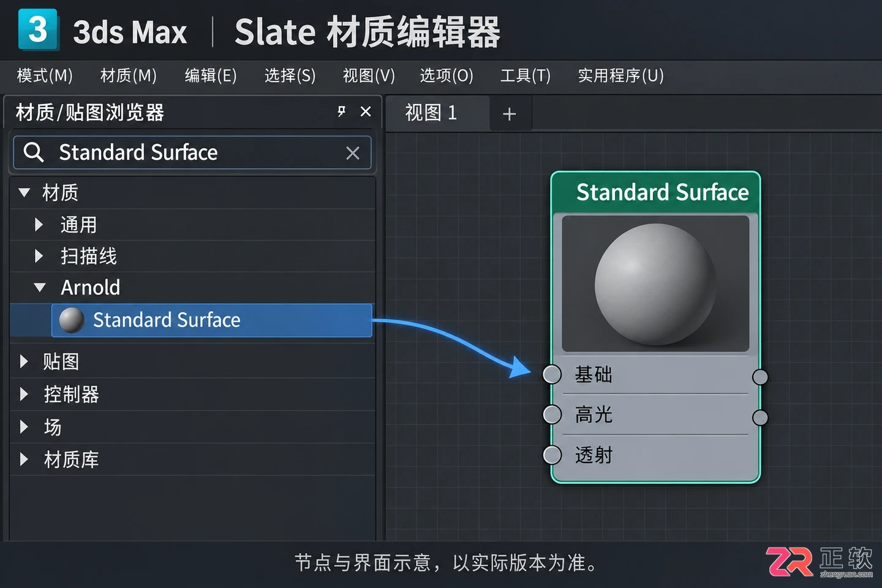The height and width of the screenshot is (588, 882).
Task: Add a new view tab with plus
Action: point(509,114)
